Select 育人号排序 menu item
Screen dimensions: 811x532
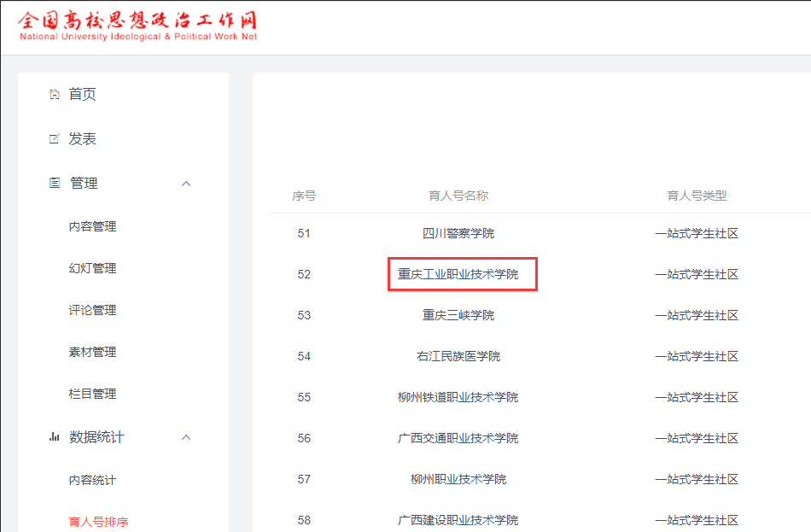(x=98, y=521)
